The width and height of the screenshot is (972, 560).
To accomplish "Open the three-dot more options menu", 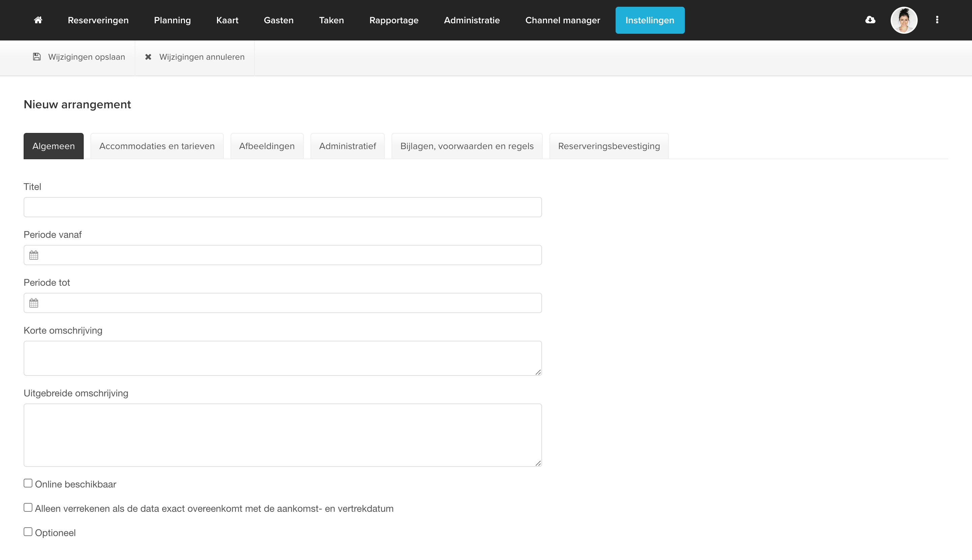I will click(937, 20).
